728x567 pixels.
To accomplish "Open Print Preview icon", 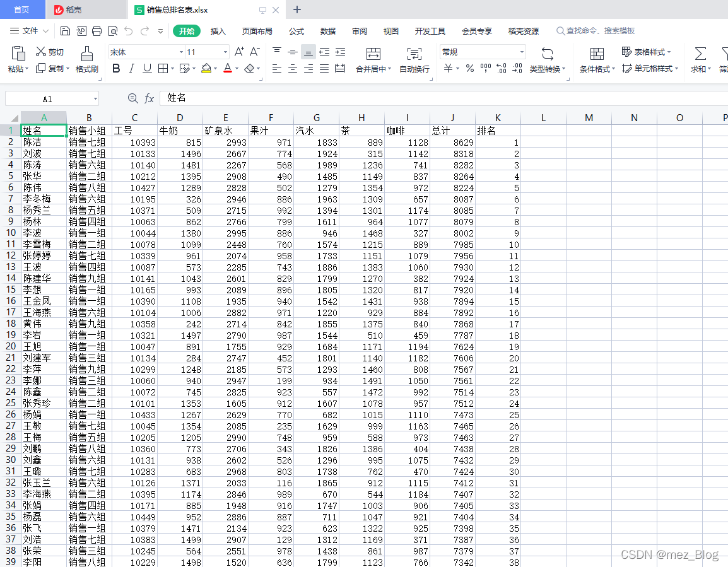I will 113,31.
